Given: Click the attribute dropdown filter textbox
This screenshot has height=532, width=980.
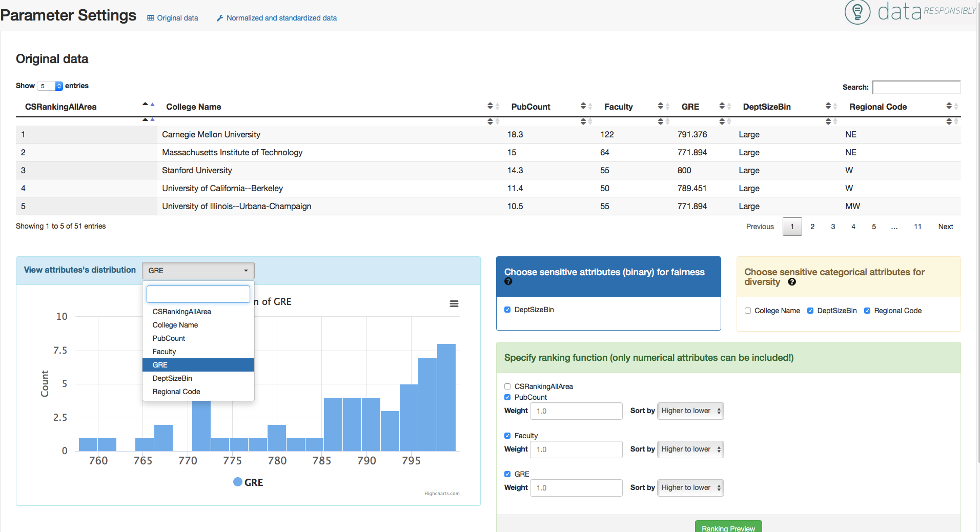Looking at the screenshot, I should click(198, 294).
